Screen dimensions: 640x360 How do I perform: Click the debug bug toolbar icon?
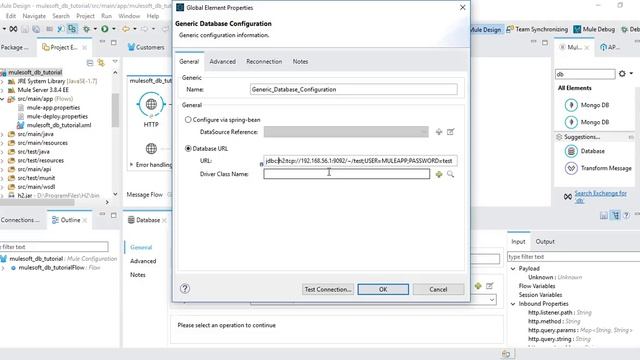(x=87, y=29)
